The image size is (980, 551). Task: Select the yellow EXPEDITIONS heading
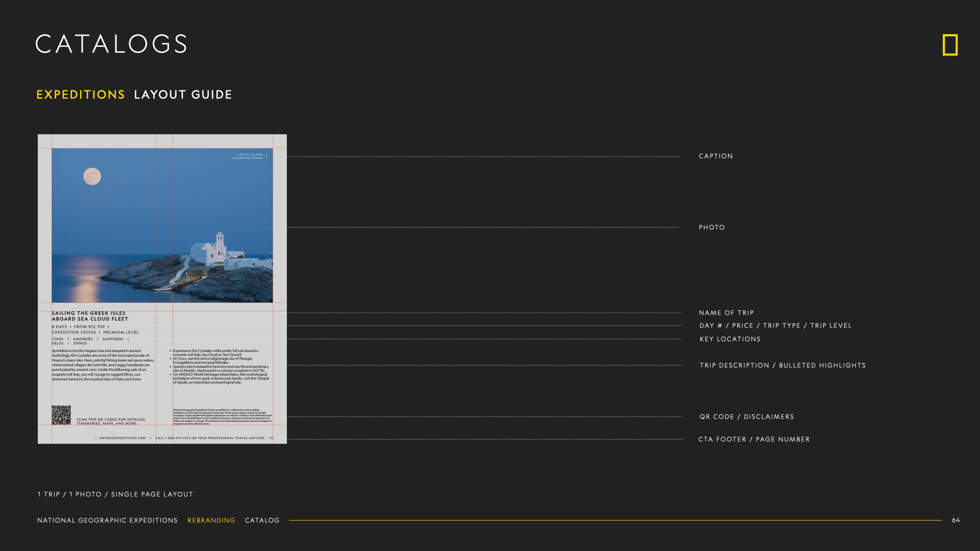pyautogui.click(x=81, y=95)
